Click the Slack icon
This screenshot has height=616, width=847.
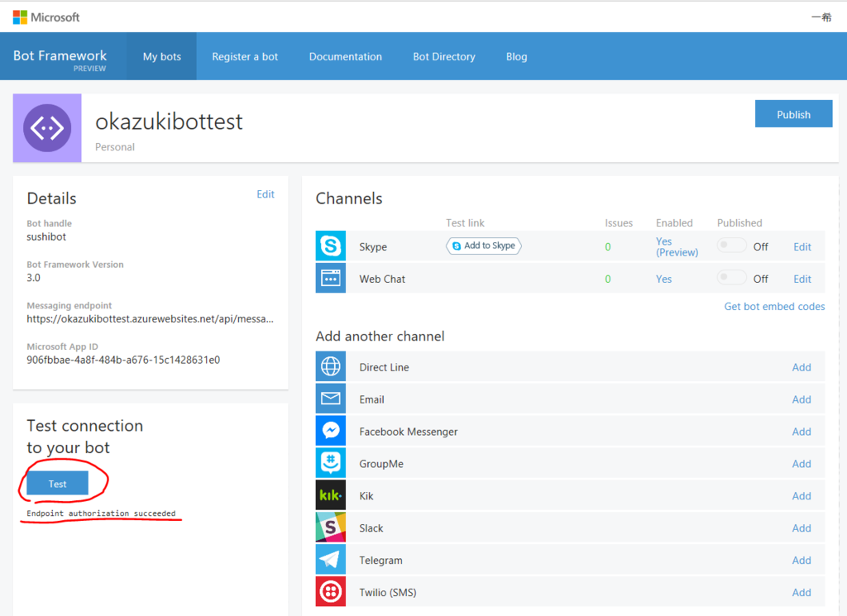pyautogui.click(x=331, y=528)
